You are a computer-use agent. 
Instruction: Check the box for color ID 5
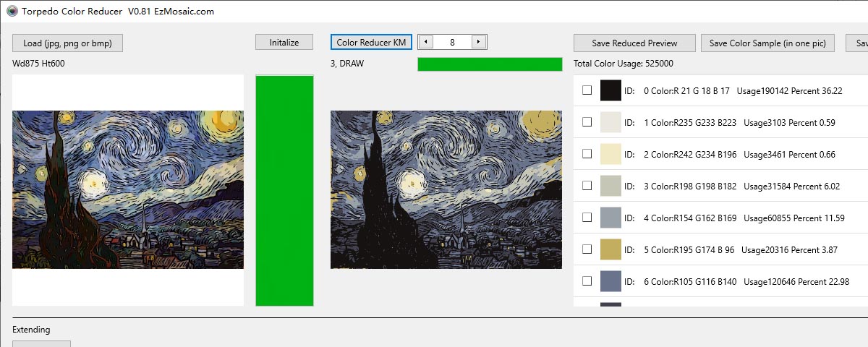pyautogui.click(x=587, y=249)
